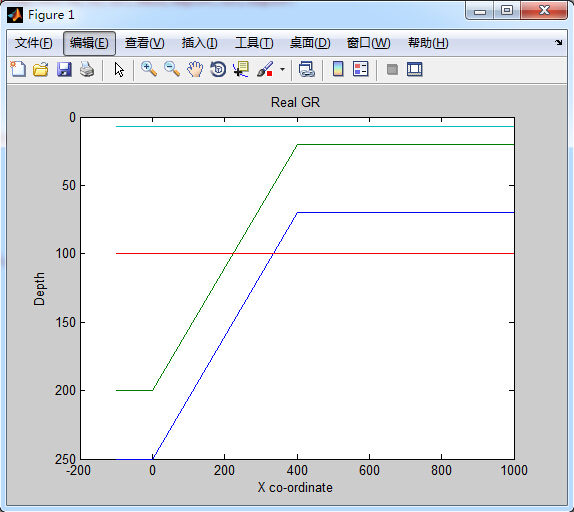This screenshot has width=574, height=512.
Task: Print the figure with printer icon
Action: pos(87,69)
